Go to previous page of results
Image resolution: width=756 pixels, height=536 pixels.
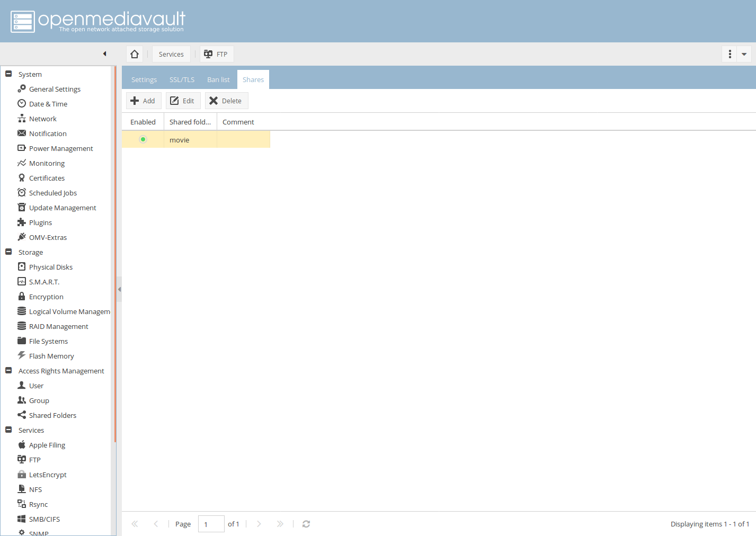click(156, 524)
